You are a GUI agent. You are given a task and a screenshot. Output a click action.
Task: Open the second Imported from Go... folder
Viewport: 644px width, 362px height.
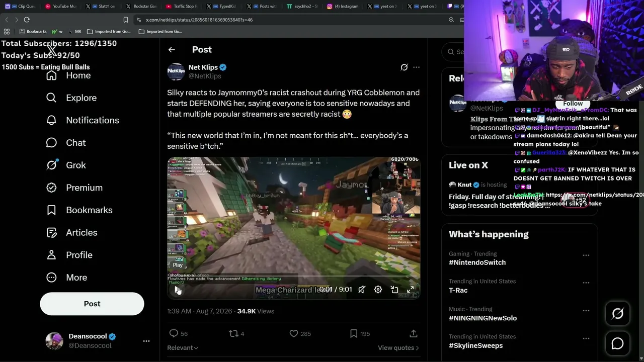tap(160, 31)
